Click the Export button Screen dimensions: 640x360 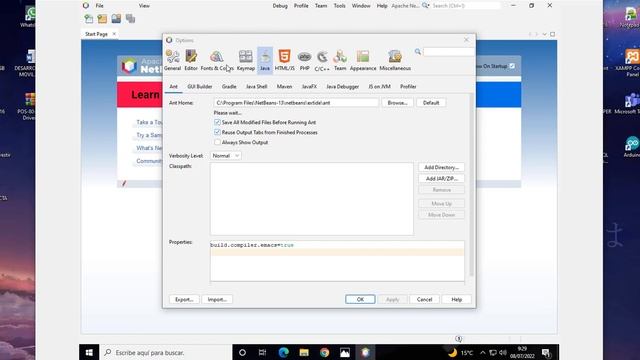tap(184, 299)
